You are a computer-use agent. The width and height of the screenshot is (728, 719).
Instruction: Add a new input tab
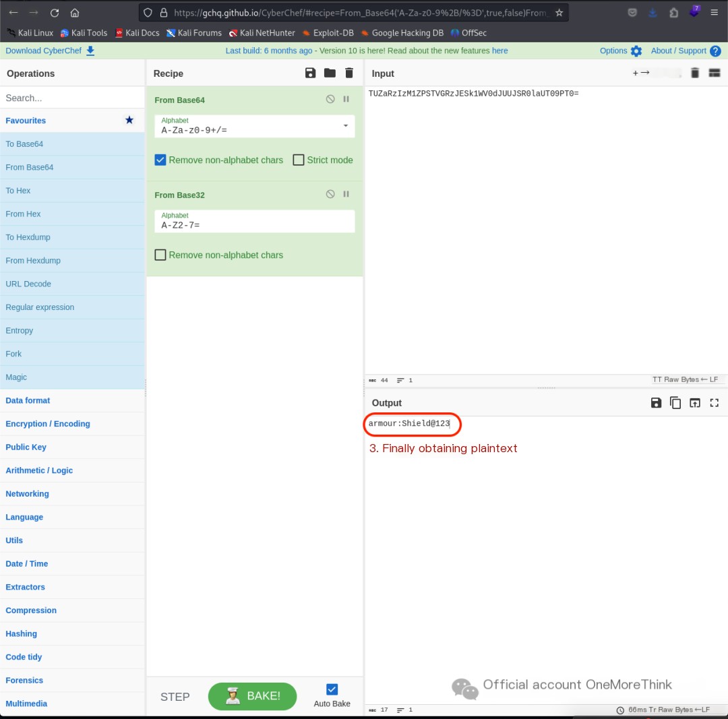click(635, 73)
